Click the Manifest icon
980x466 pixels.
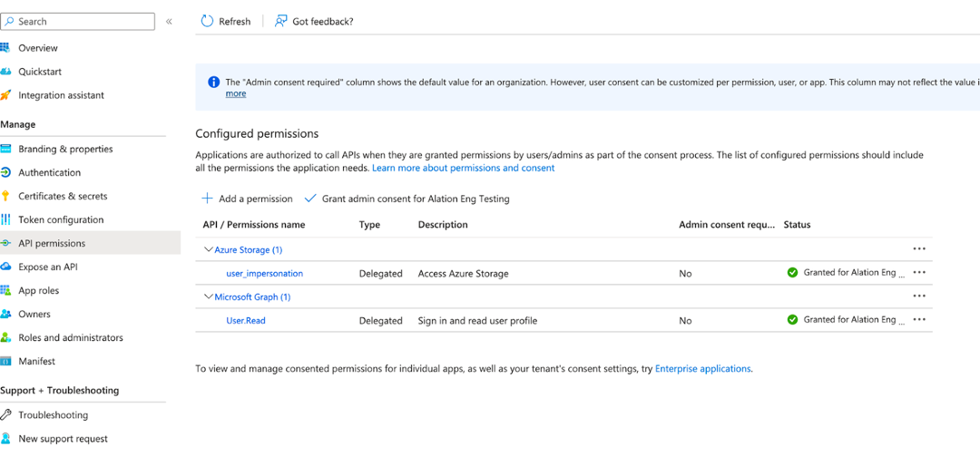coord(5,362)
